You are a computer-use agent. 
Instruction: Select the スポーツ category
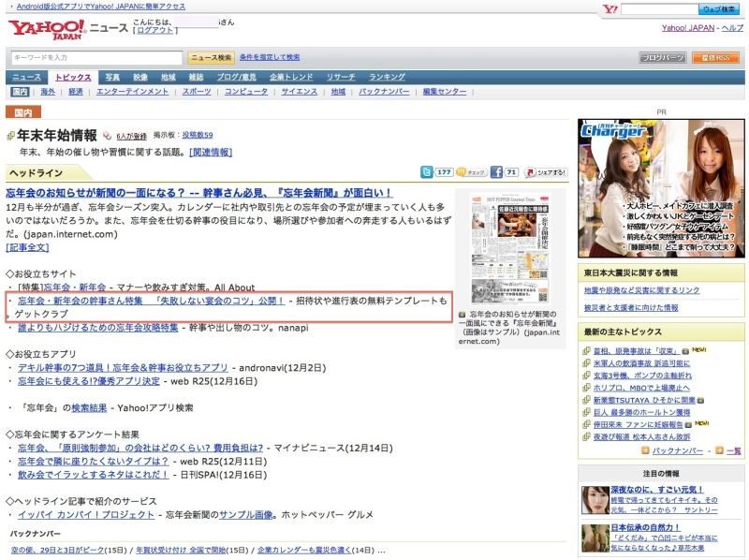[197, 92]
